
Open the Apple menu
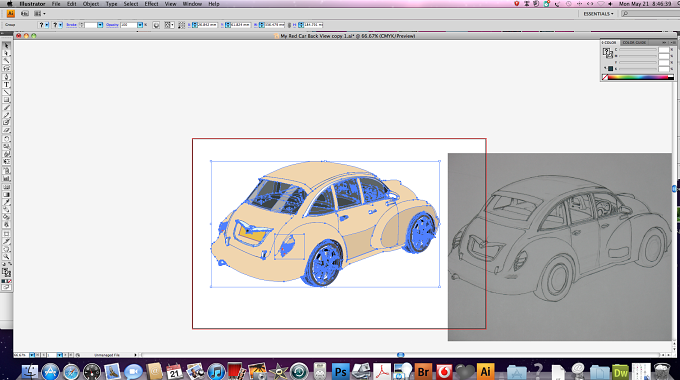point(9,3)
